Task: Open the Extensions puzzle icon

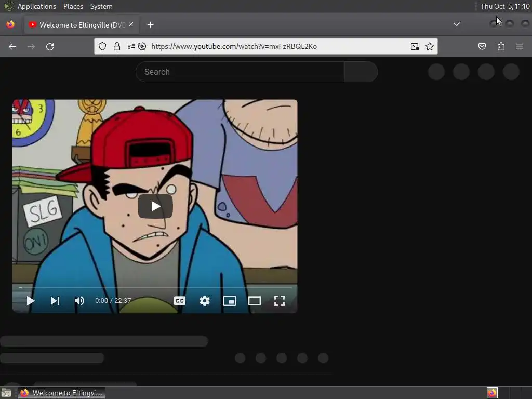Action: click(501, 46)
